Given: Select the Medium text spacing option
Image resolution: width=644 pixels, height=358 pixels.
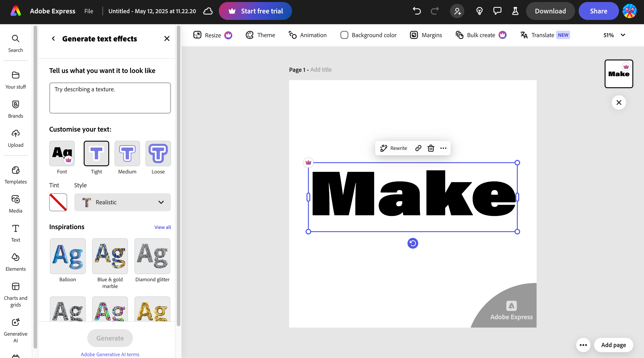Looking at the screenshot, I should click(127, 153).
